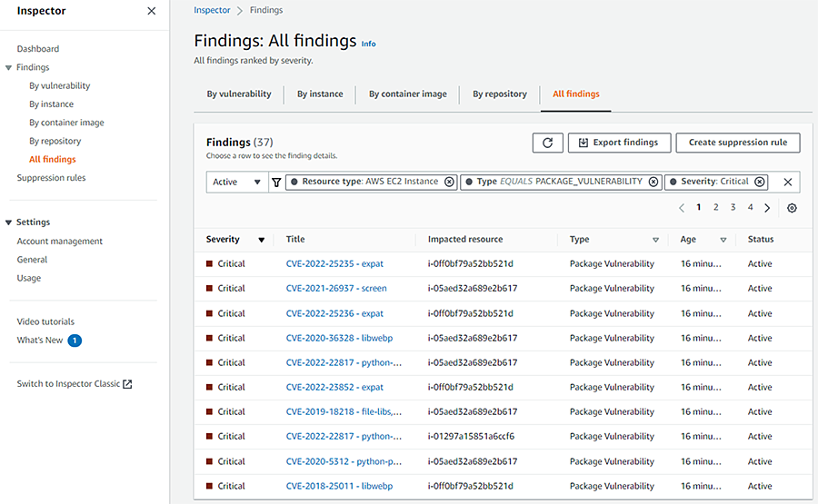Switch to By repository tab

(x=500, y=94)
